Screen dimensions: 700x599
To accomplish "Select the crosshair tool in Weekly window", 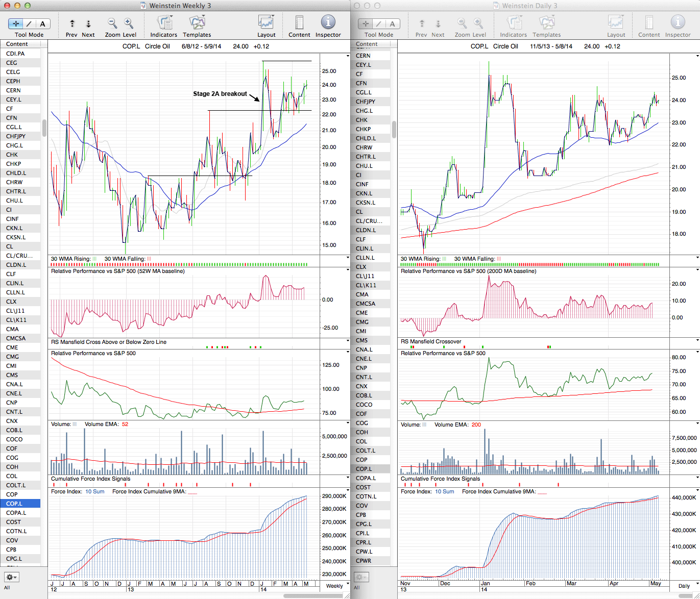I will tap(16, 23).
